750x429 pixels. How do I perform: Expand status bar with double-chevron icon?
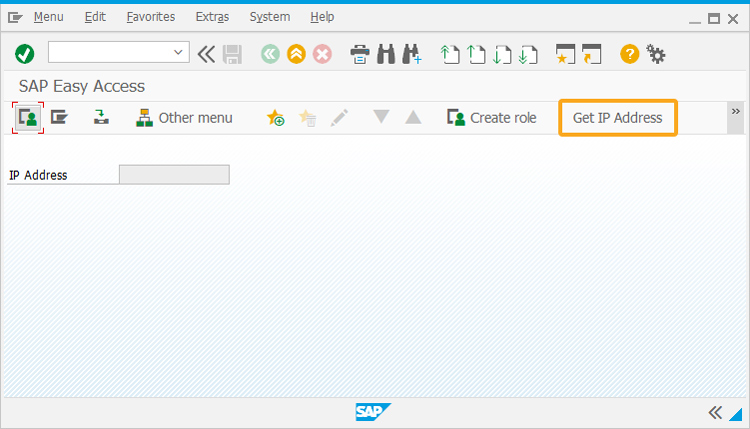point(715,412)
